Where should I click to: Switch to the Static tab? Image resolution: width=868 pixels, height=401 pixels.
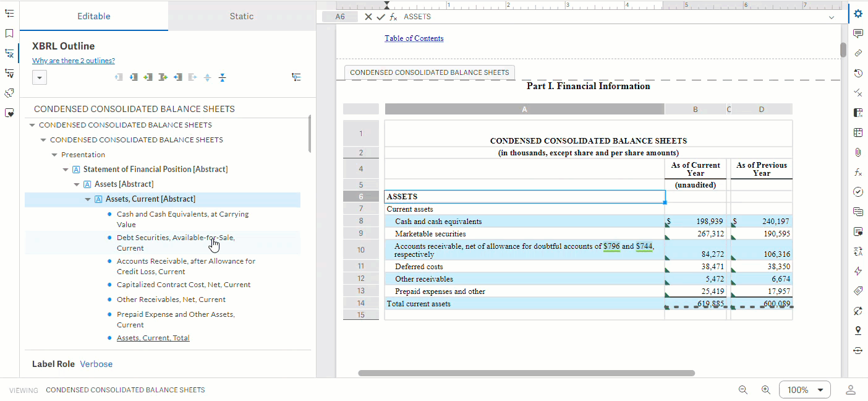[x=241, y=16]
